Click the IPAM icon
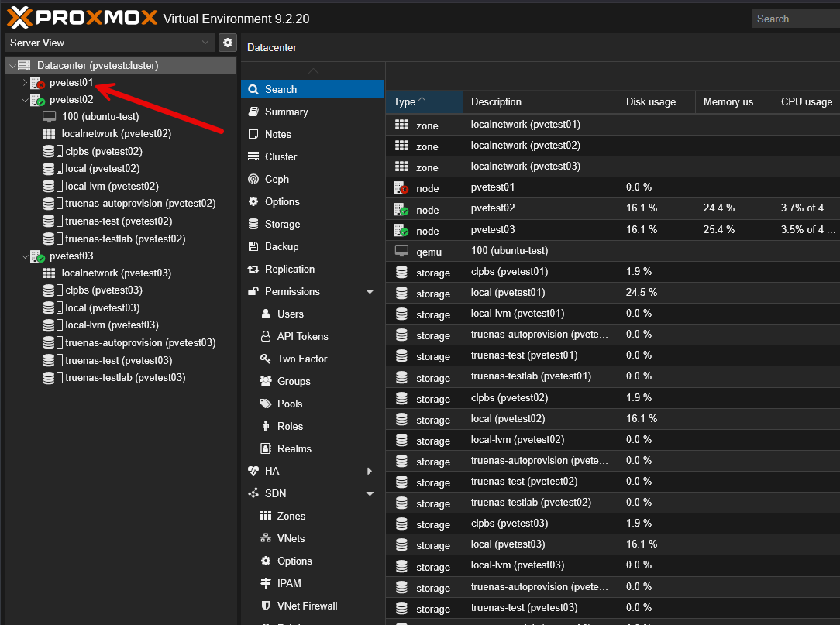This screenshot has height=625, width=840. (x=266, y=583)
